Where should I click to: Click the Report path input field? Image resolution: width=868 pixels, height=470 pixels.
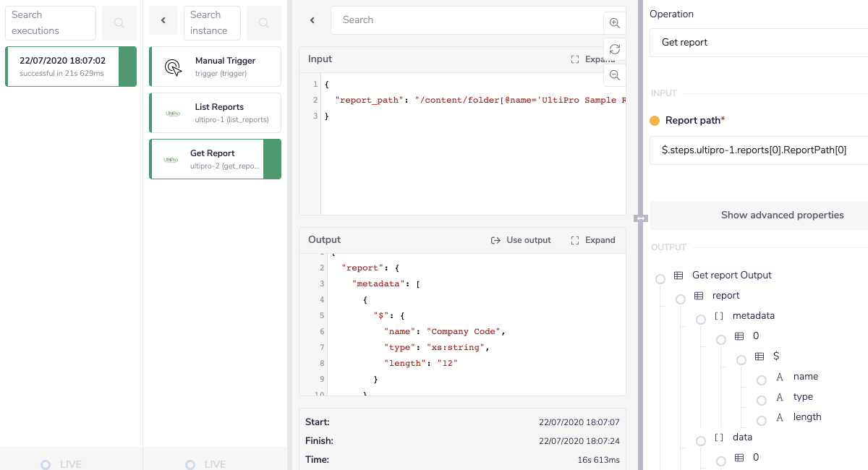click(758, 150)
